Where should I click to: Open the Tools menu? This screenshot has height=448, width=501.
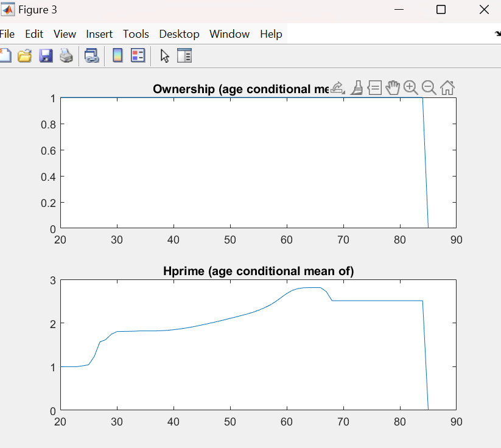click(x=136, y=34)
